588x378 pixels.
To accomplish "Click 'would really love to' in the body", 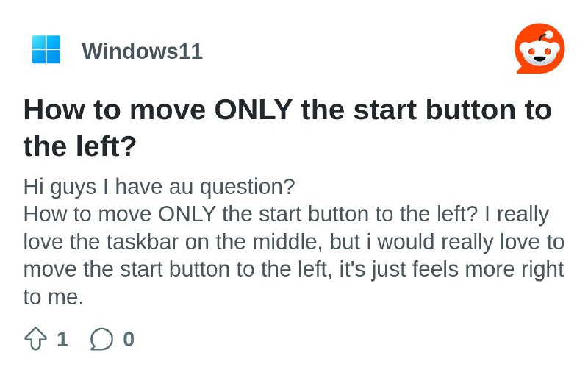I will point(470,242).
